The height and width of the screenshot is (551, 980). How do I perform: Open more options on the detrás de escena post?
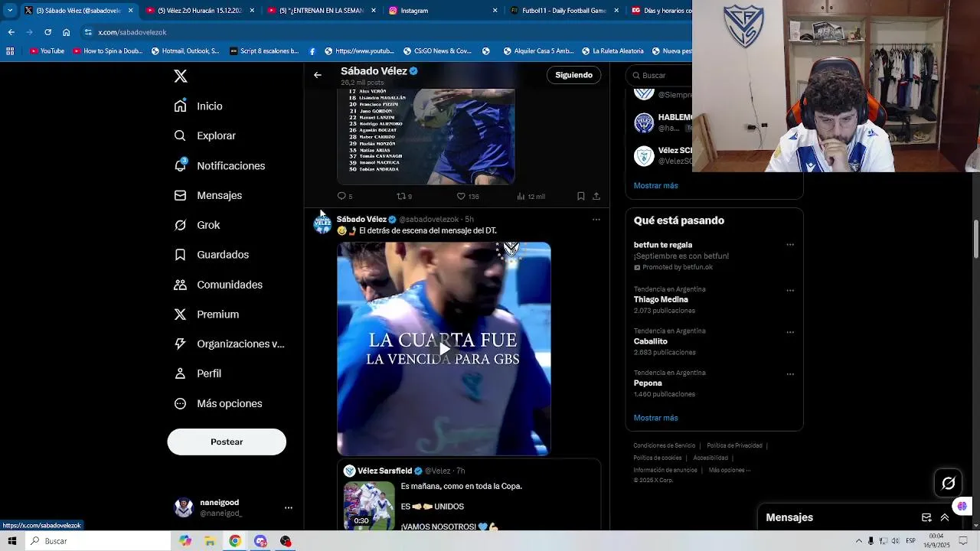(596, 220)
